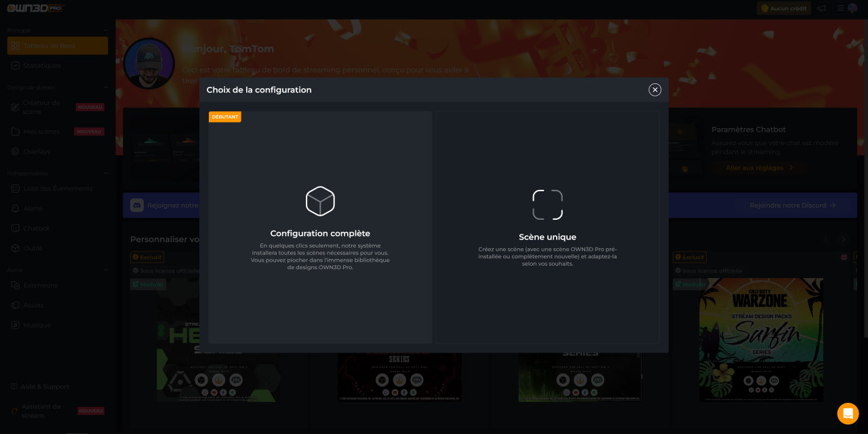Select the Configuration complète option card
The height and width of the screenshot is (434, 868).
(320, 227)
